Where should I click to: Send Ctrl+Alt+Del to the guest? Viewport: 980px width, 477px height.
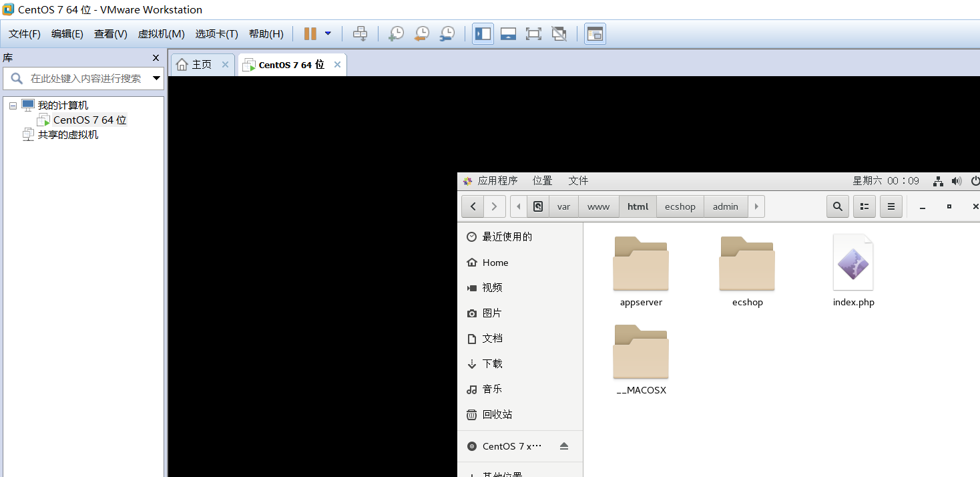click(x=360, y=33)
